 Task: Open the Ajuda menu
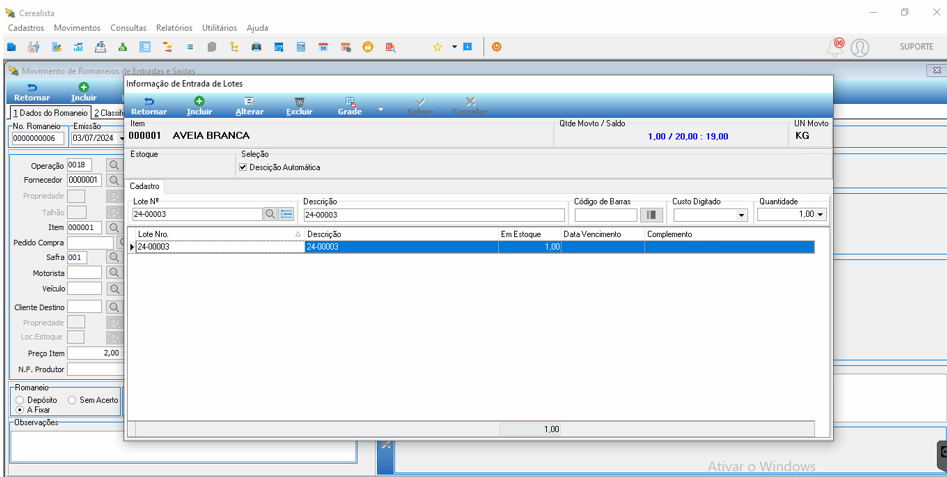tap(257, 28)
